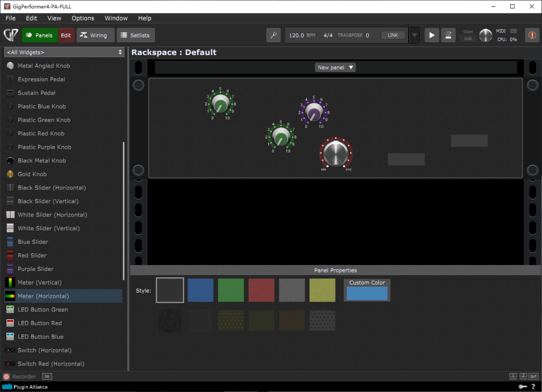Open the File menu

11,18
